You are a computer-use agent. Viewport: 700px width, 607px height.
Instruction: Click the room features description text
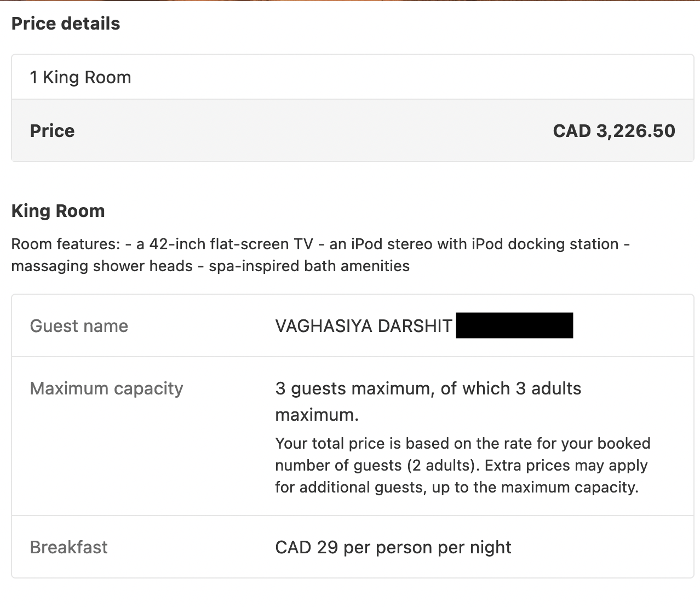320,255
